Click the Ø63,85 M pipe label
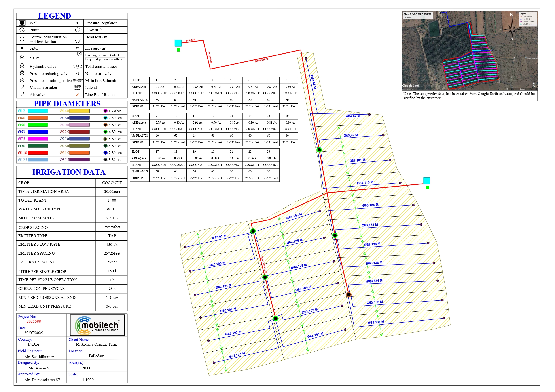This screenshot has height=392, width=555. 313,82
